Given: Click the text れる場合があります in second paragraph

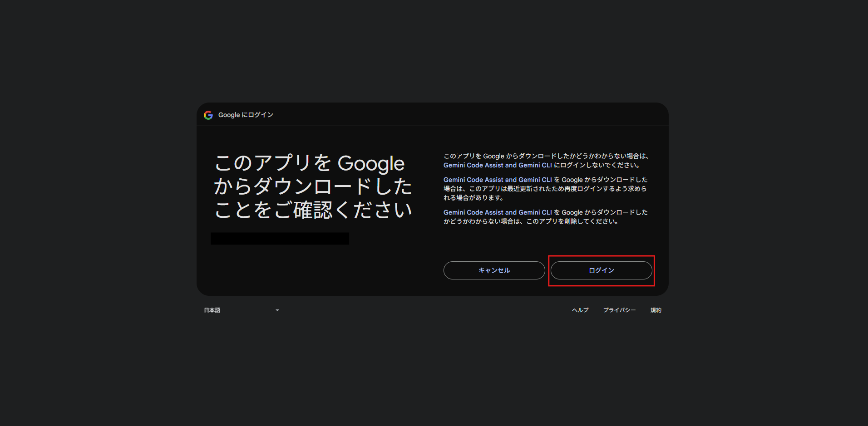Looking at the screenshot, I should [x=473, y=198].
